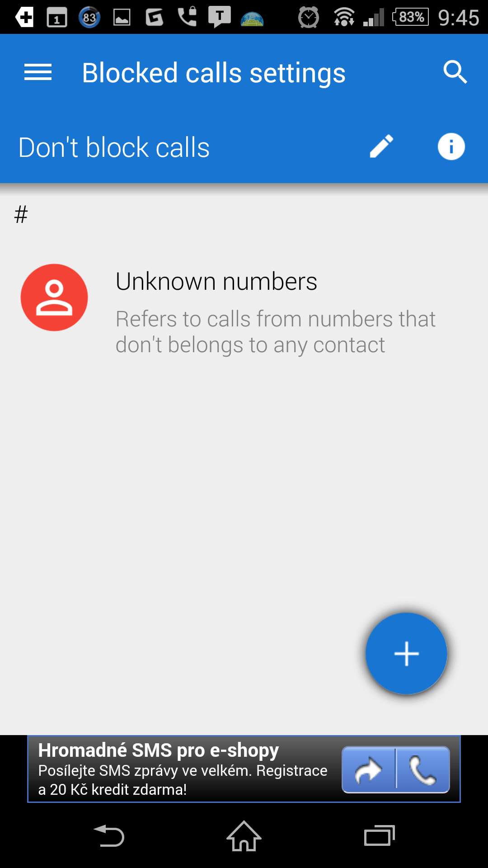488x868 pixels.
Task: Open the Unknown numbers entry
Action: (244, 312)
